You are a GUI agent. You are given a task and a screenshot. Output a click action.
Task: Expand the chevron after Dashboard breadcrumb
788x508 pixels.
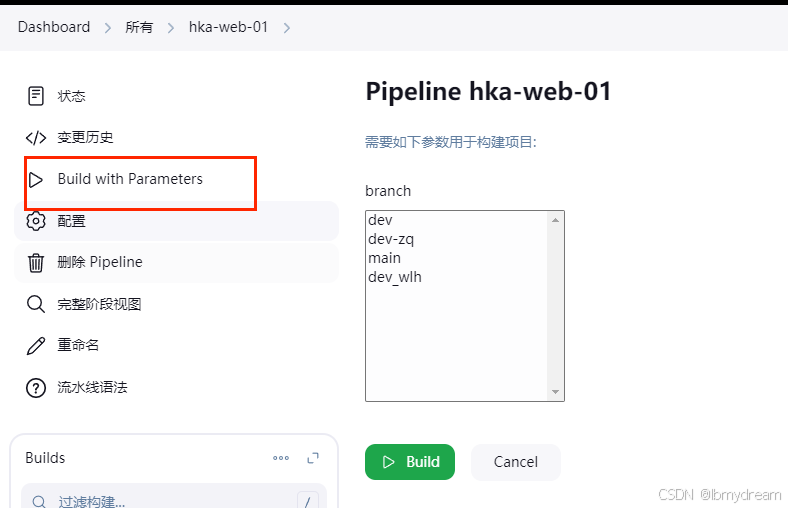pyautogui.click(x=108, y=28)
